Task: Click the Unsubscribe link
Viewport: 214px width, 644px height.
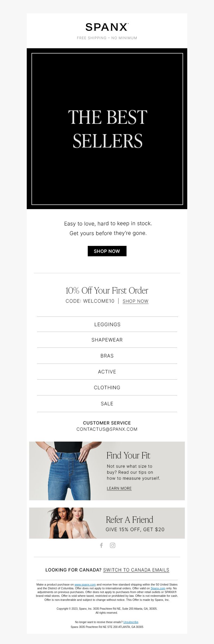Action: pos(131,622)
